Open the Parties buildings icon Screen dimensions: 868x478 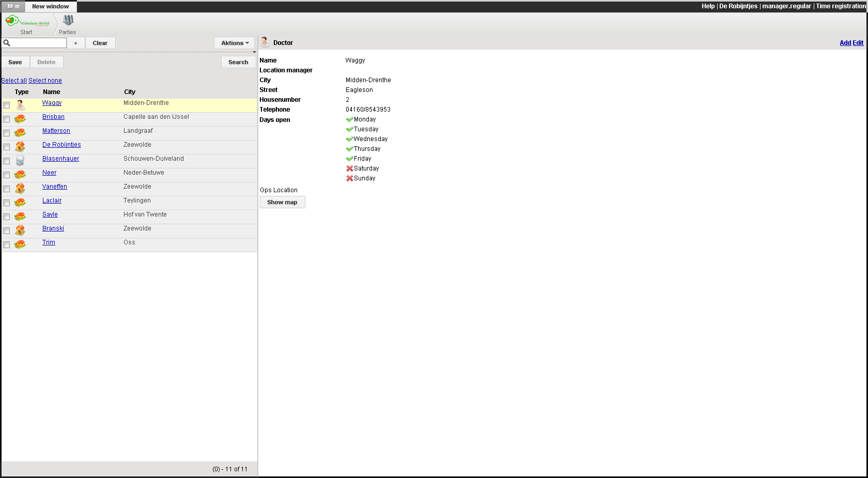pyautogui.click(x=68, y=21)
